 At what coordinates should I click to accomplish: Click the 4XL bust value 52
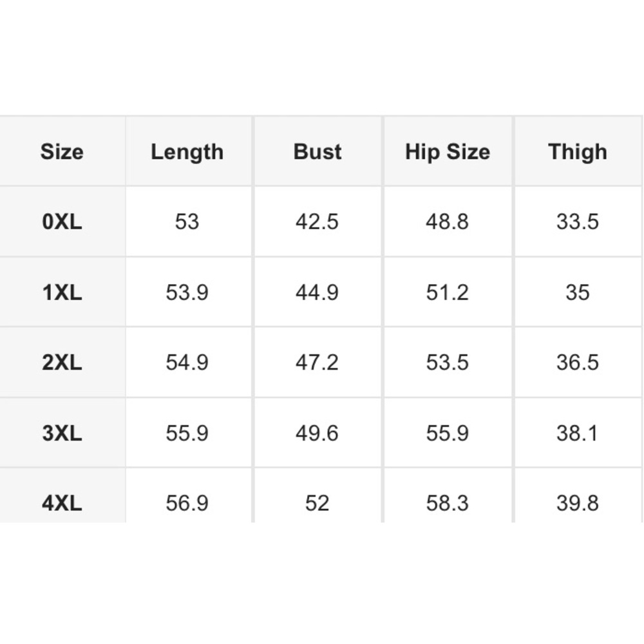coord(317,503)
